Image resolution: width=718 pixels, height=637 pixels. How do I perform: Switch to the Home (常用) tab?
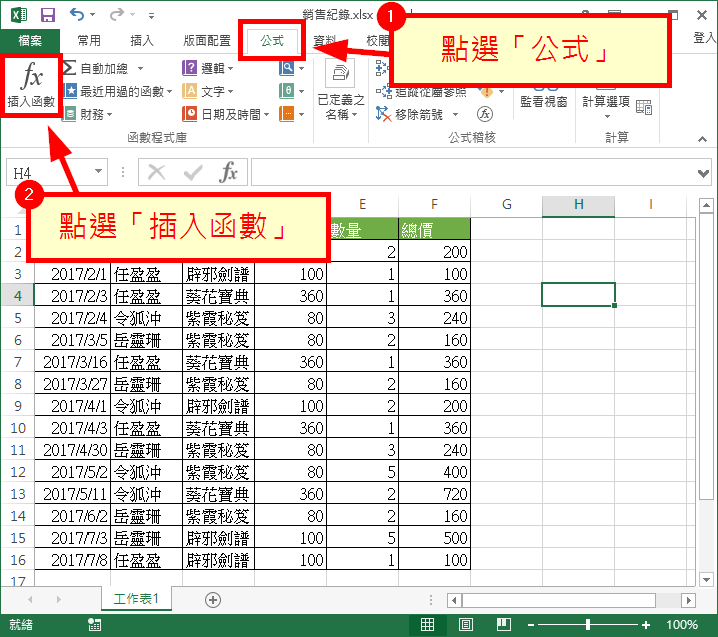(89, 41)
